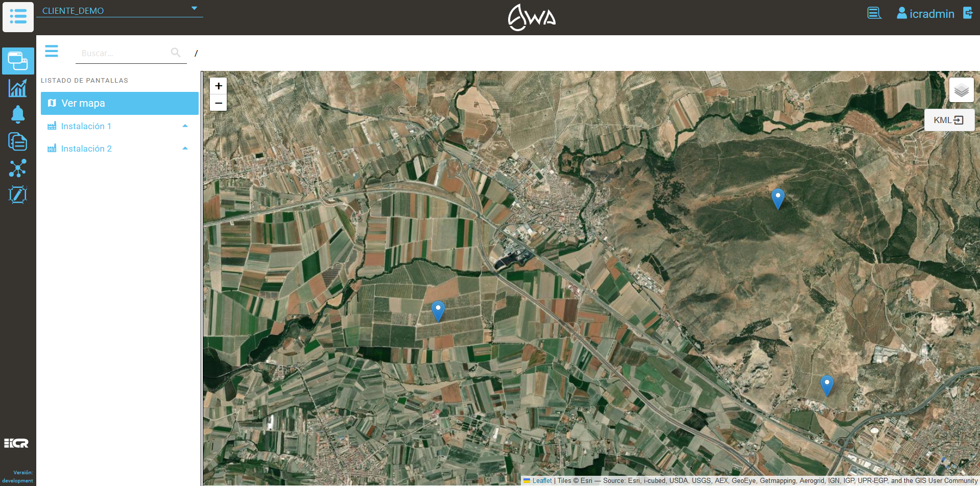Select the Ver mapa screen entry
The height and width of the screenshot is (486, 980).
click(119, 103)
